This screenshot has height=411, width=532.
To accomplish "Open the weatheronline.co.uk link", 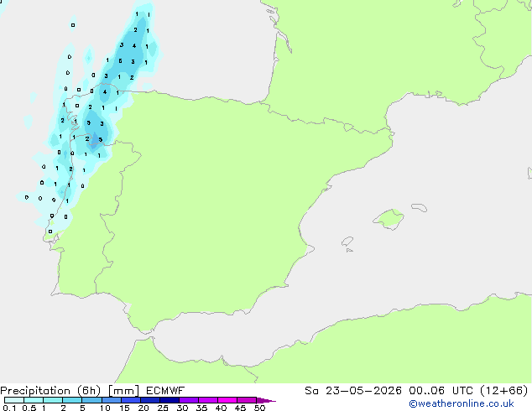I will click(x=462, y=403).
